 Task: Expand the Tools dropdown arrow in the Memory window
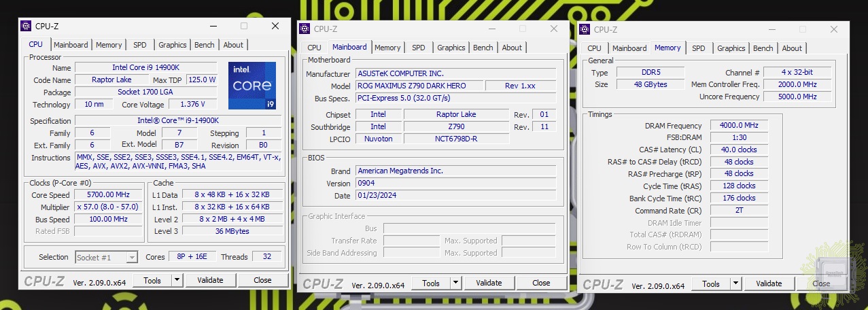click(735, 283)
